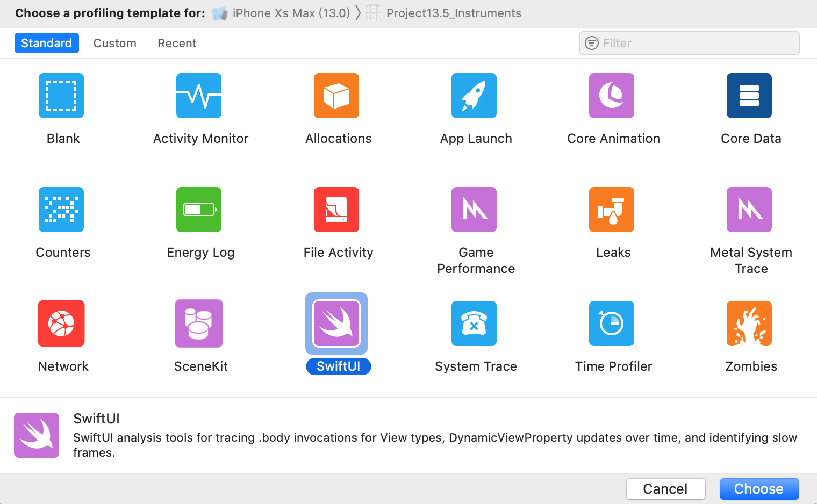Select the Leaks faucet icon

click(612, 210)
